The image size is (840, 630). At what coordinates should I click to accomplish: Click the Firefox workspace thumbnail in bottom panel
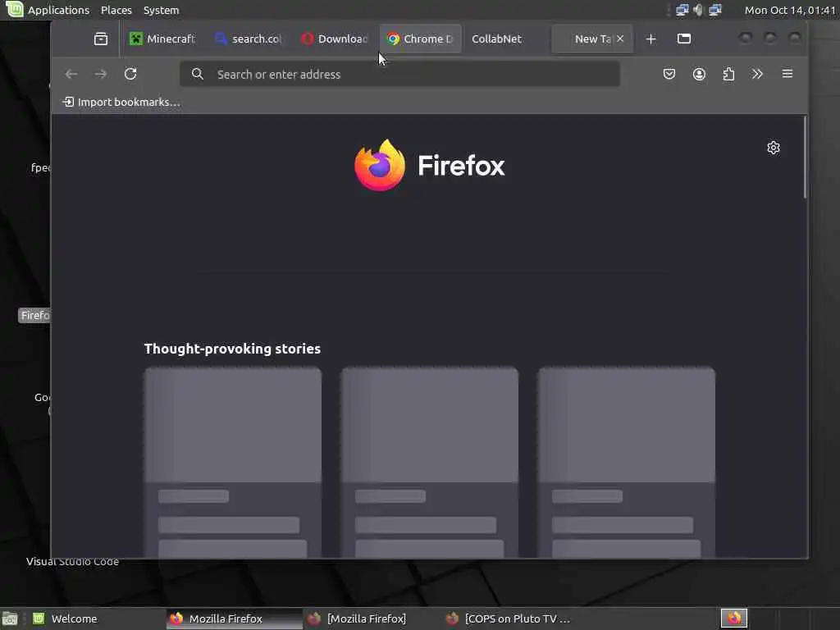pyautogui.click(x=734, y=619)
